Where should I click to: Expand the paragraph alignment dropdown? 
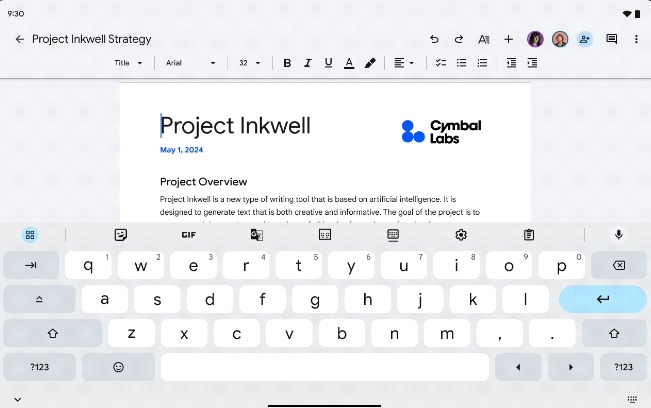coord(404,63)
